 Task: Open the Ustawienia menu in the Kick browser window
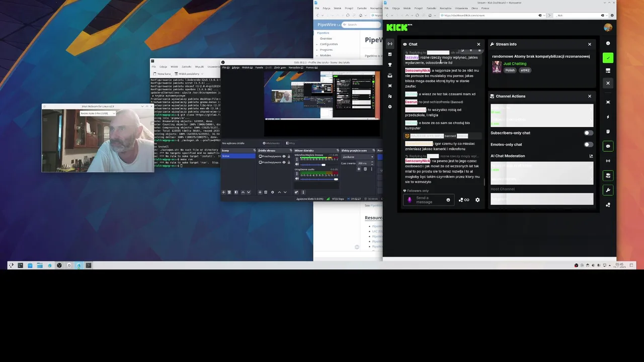click(x=461, y=8)
